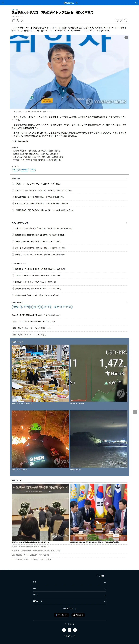Viewport: 139px width, 644px height.
Task: Open related article 止まらぬウォン安ドル高
Action: [38, 157]
